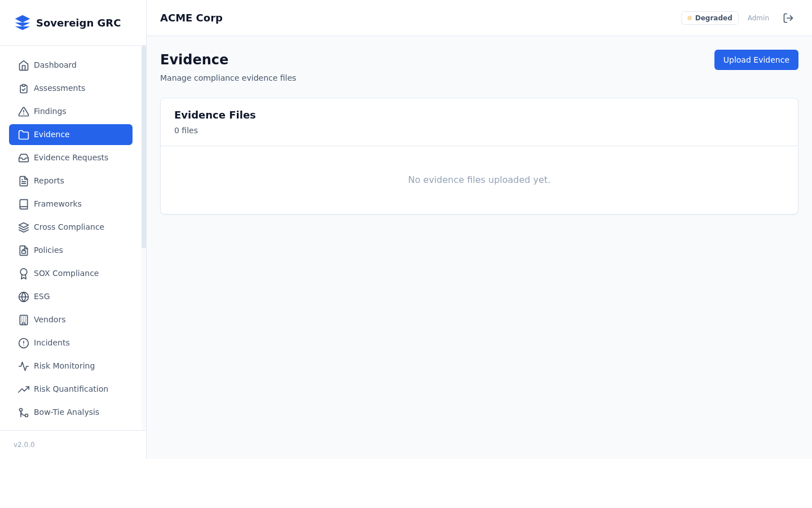Viewport: 812px width, 508px height.
Task: Open Findings via the warning triangle icon
Action: [x=24, y=111]
